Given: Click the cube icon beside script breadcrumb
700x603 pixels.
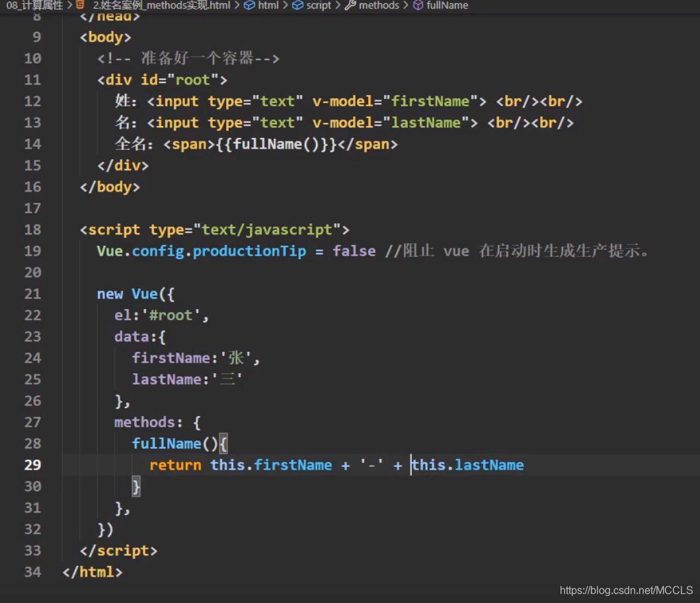Looking at the screenshot, I should [x=297, y=5].
